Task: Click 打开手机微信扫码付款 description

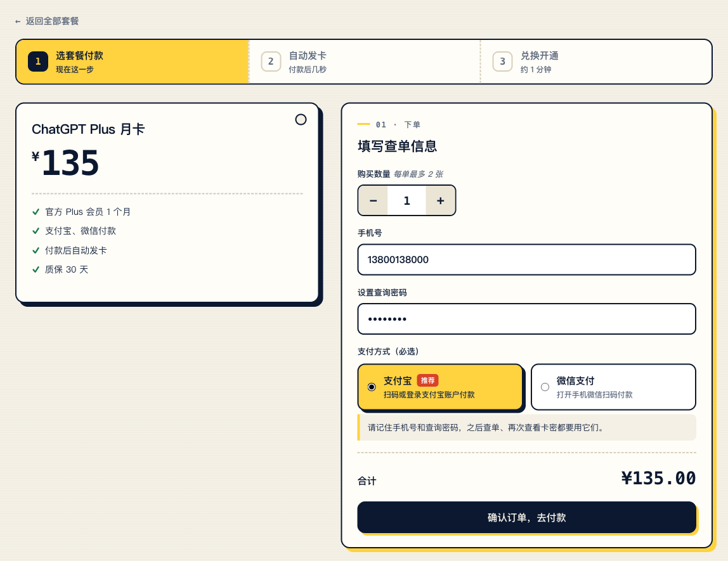Action: click(595, 395)
